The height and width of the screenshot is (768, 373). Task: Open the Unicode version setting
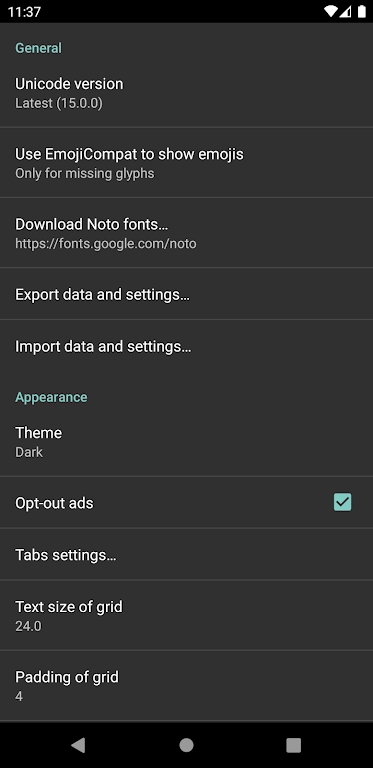tap(186, 93)
